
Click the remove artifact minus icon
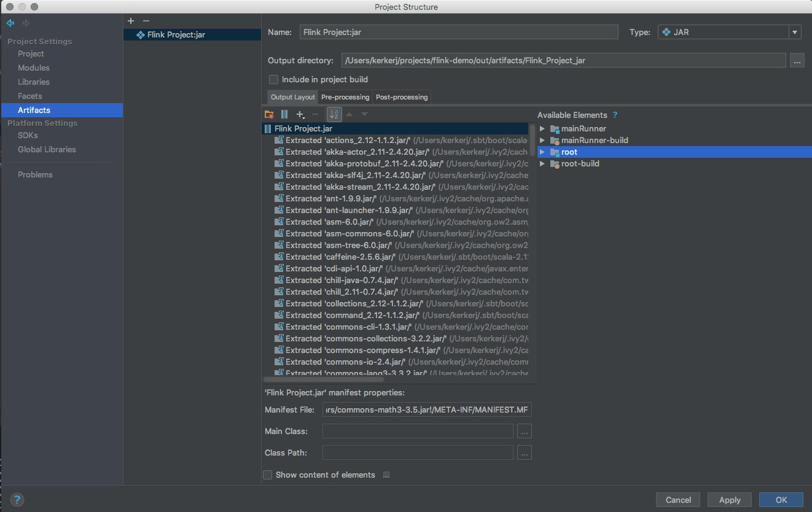pos(146,21)
